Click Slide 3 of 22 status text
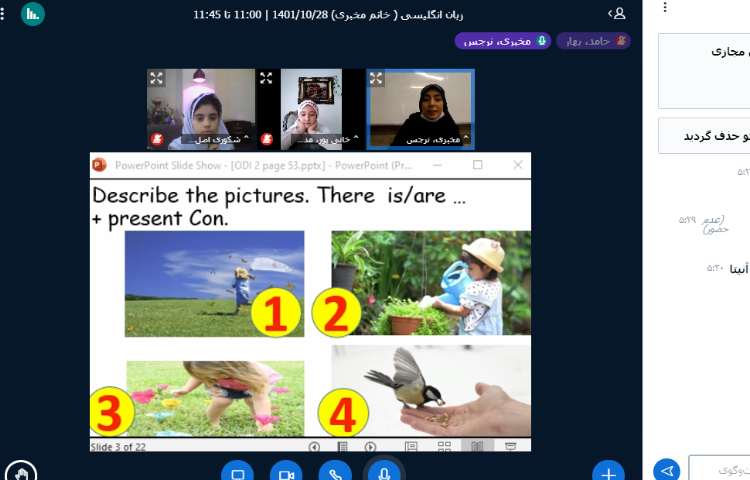 pos(118,447)
